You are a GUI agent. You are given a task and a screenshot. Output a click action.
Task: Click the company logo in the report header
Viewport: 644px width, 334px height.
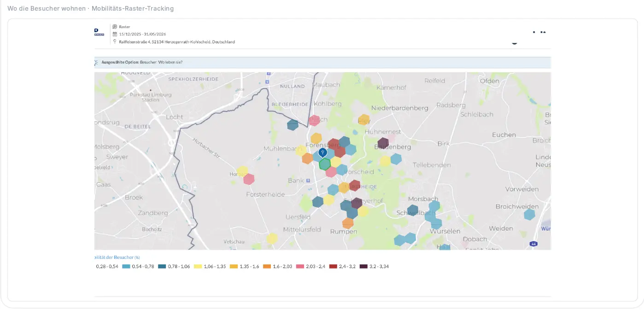99,32
